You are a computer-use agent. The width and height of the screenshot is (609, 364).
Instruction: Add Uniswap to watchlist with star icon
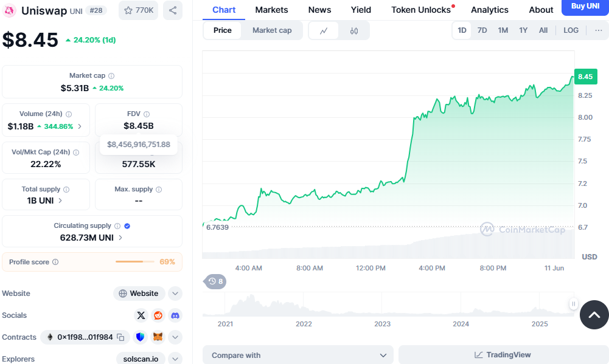coord(138,10)
